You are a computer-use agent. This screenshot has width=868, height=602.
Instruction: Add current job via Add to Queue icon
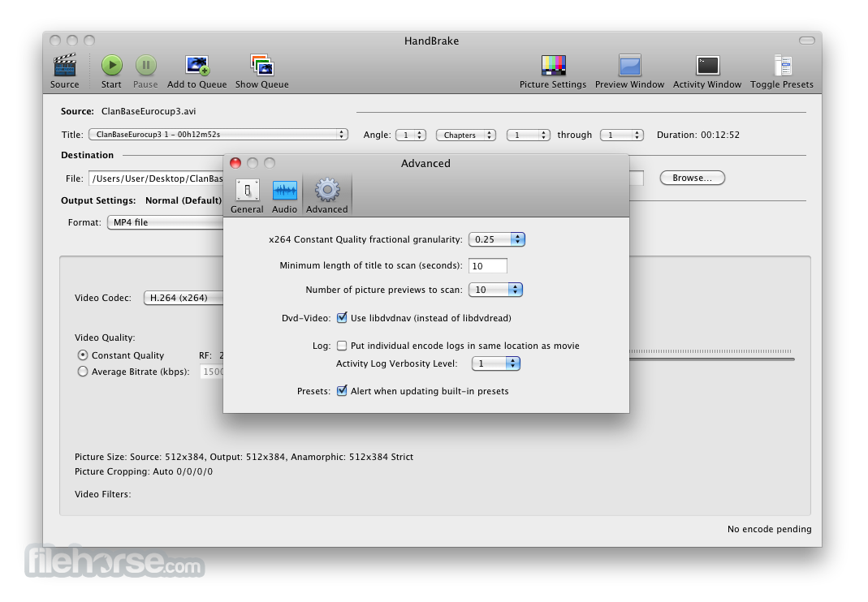coord(197,65)
